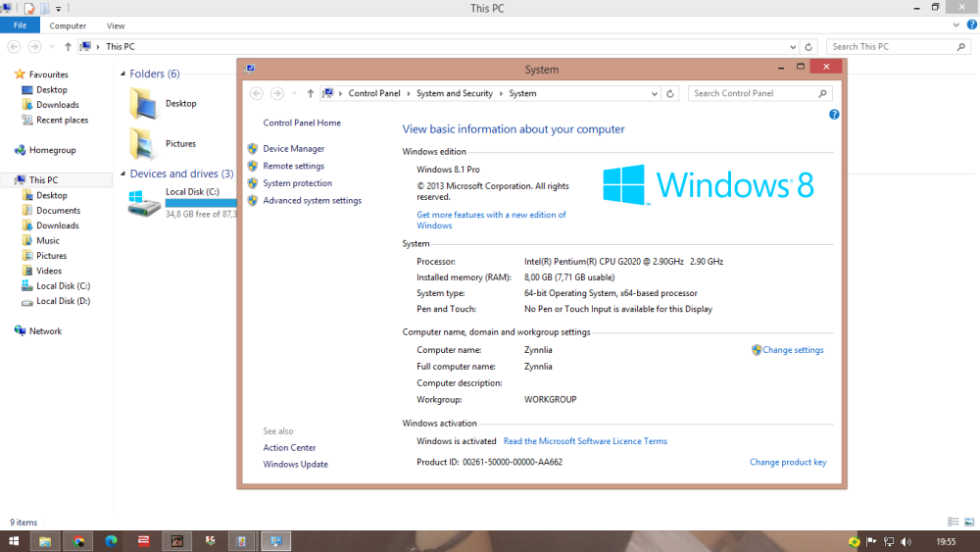Click the Back arrow in This PC window

14,47
